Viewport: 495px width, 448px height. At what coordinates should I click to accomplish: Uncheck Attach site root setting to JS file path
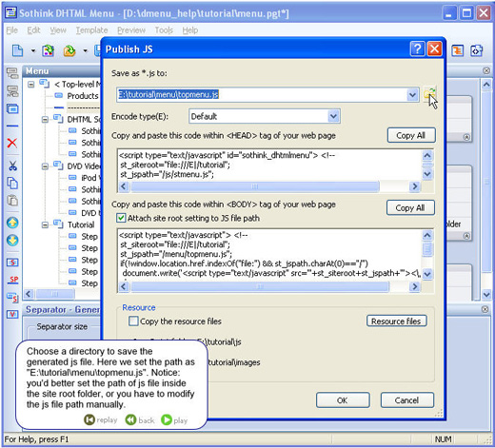pyautogui.click(x=121, y=218)
